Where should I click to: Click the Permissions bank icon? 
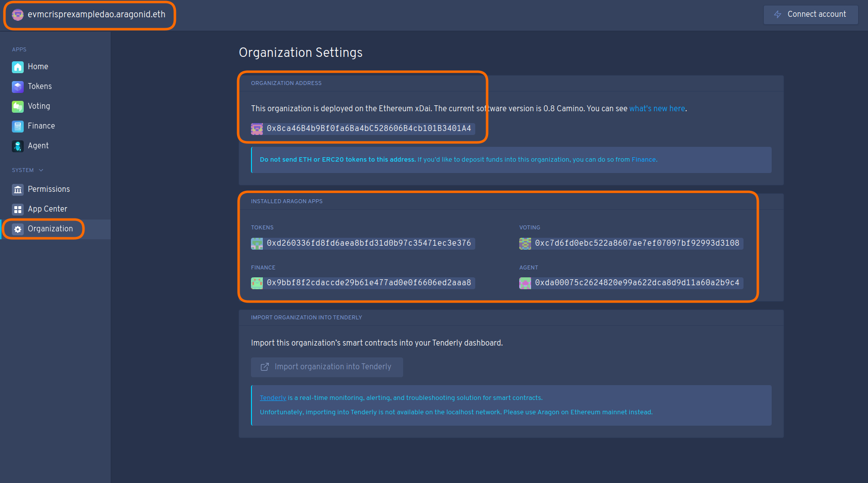[x=18, y=189]
